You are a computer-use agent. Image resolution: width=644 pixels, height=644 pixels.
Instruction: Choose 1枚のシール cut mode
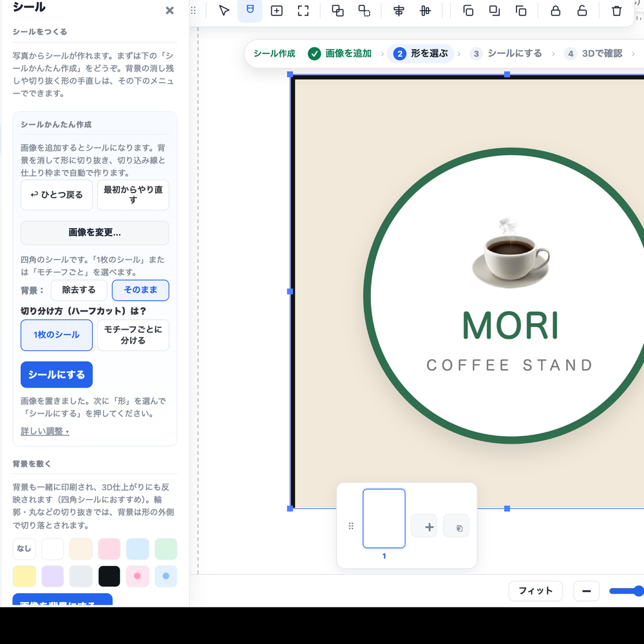[57, 335]
